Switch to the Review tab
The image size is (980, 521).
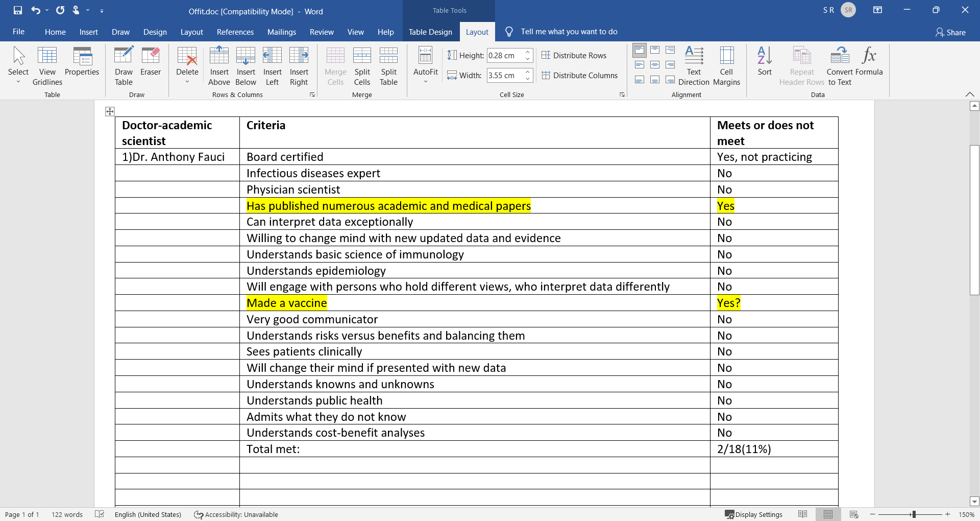coord(322,32)
